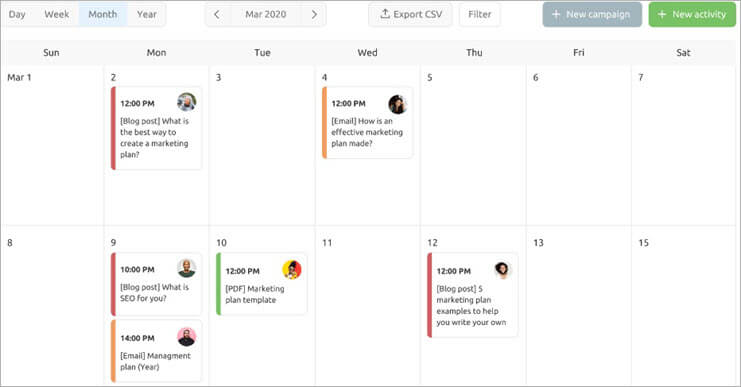Click avatar on March 4 email card

pyautogui.click(x=397, y=104)
